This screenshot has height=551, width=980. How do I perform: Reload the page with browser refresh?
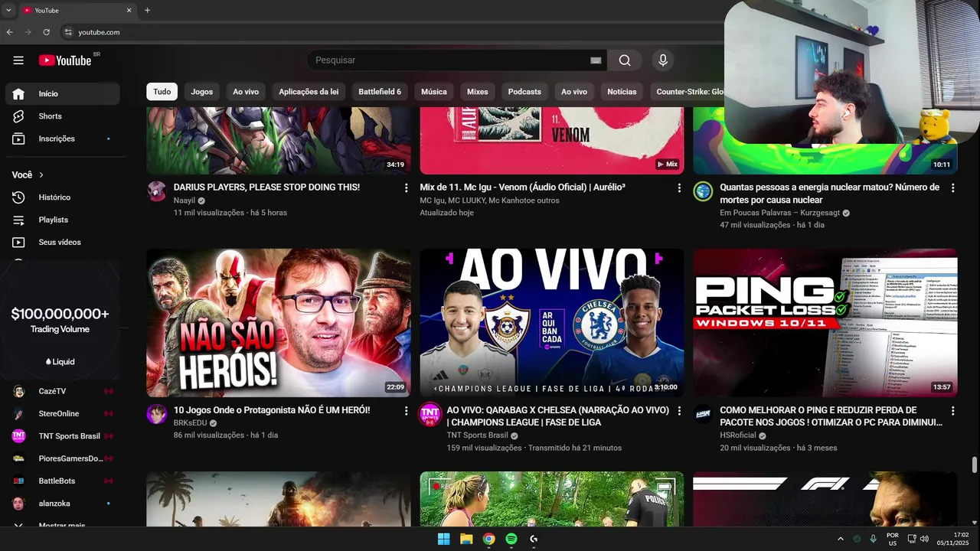(x=46, y=32)
